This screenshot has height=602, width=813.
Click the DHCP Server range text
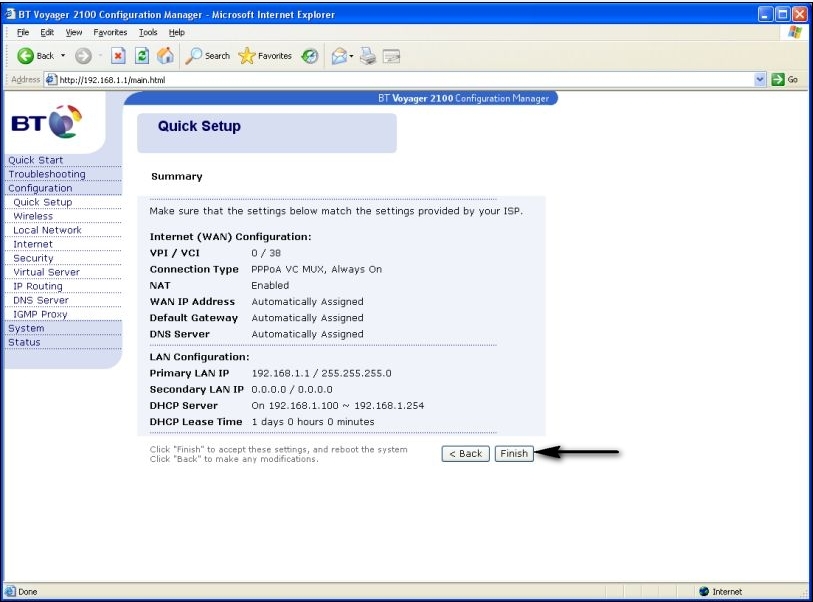click(338, 405)
